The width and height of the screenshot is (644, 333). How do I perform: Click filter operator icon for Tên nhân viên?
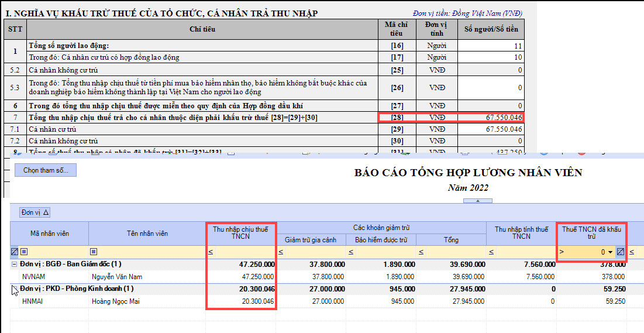pyautogui.click(x=94, y=252)
